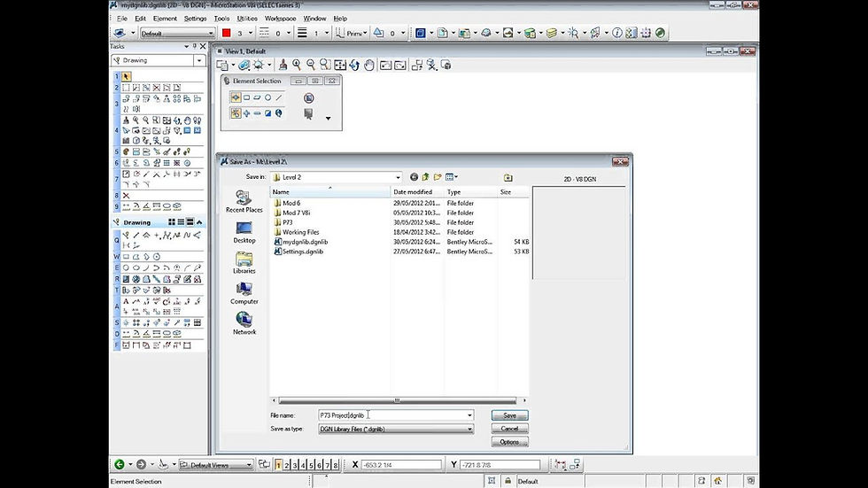
Task: Create new folder in Save As dialog
Action: click(x=438, y=177)
